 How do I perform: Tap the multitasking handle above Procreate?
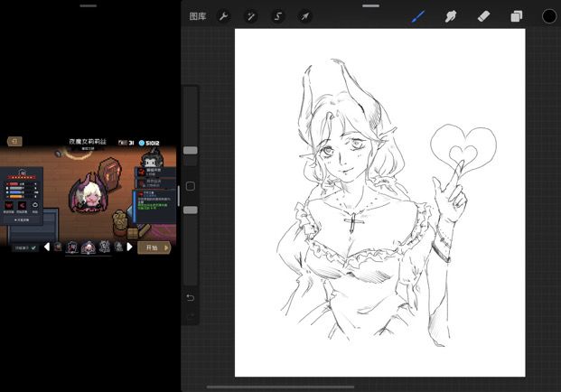[370, 5]
